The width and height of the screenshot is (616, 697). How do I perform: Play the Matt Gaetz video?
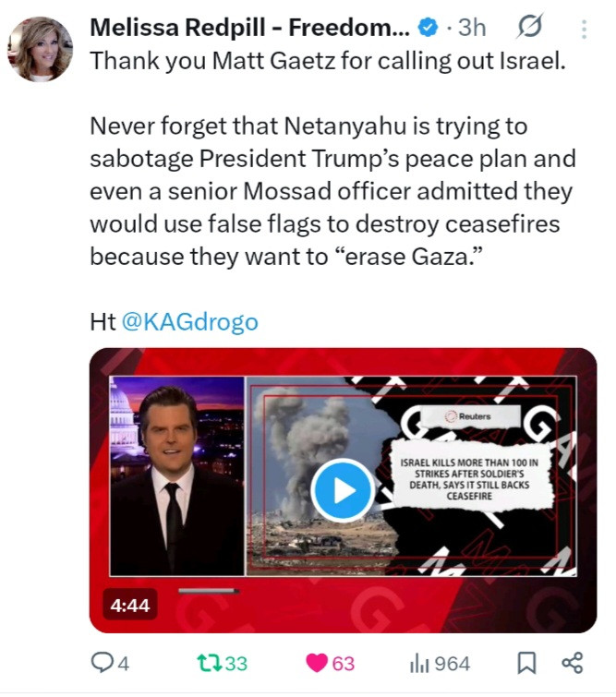pos(342,490)
